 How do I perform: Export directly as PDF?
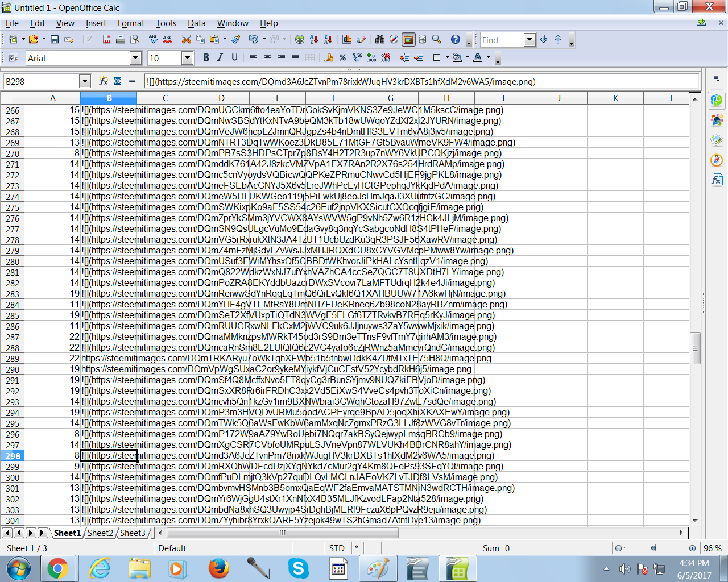click(x=106, y=39)
